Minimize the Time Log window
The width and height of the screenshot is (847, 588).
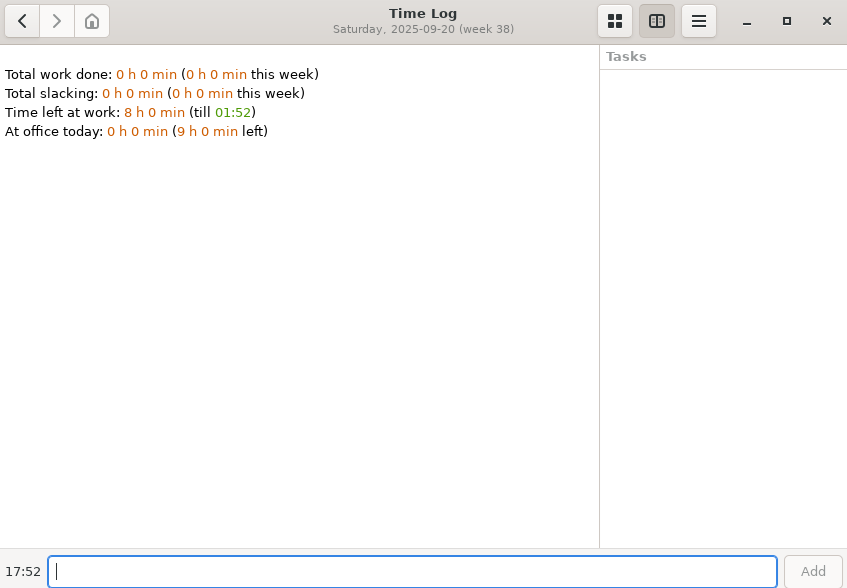[x=746, y=21]
